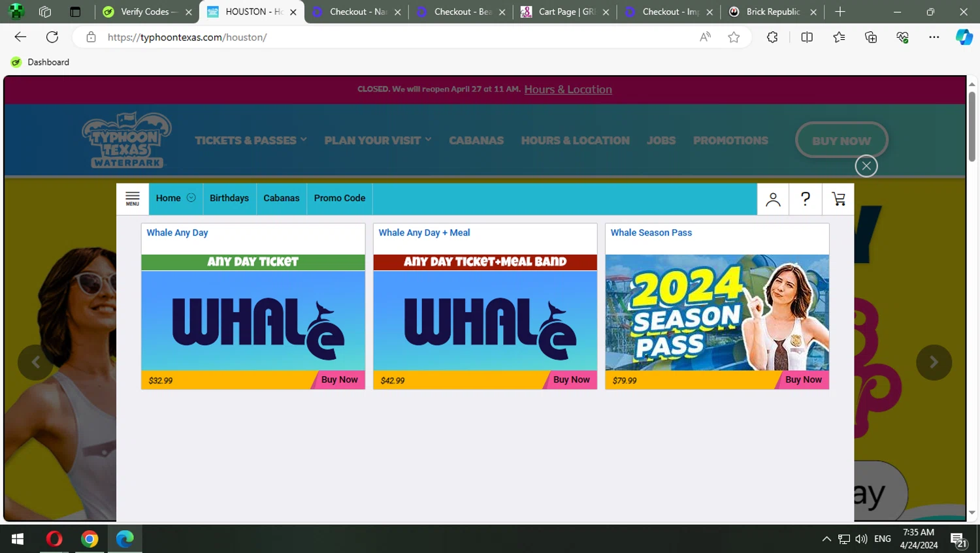
Task: Switch to Edge in the taskbar
Action: [x=125, y=539]
